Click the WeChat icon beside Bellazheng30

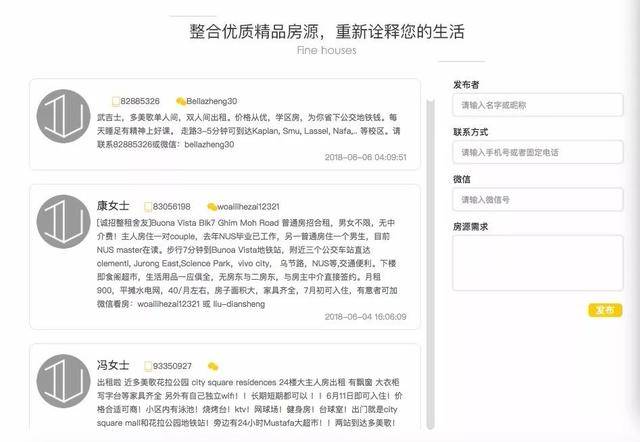point(180,101)
